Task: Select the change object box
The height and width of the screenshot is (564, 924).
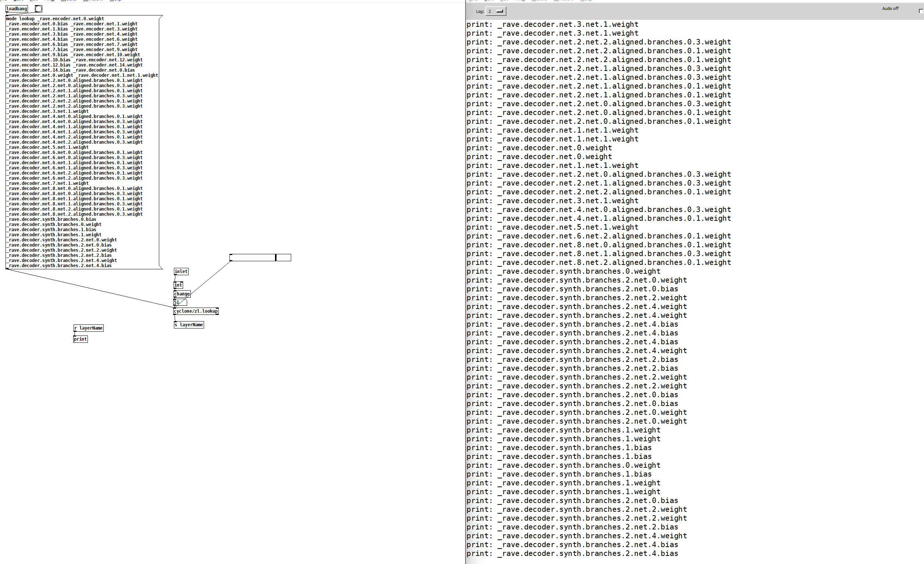Action: (x=182, y=294)
